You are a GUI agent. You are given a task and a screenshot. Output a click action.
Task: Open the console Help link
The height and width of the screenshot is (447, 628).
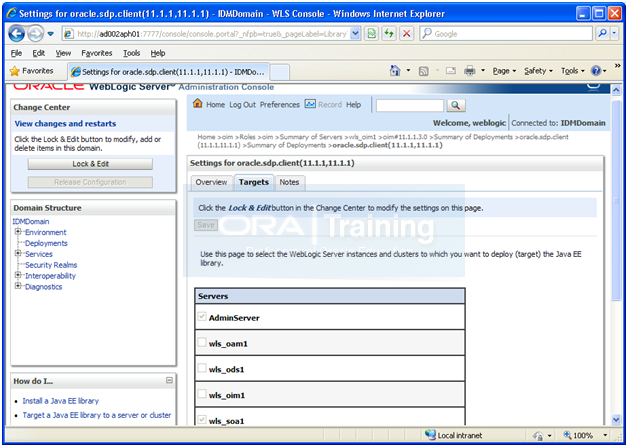[x=353, y=105]
